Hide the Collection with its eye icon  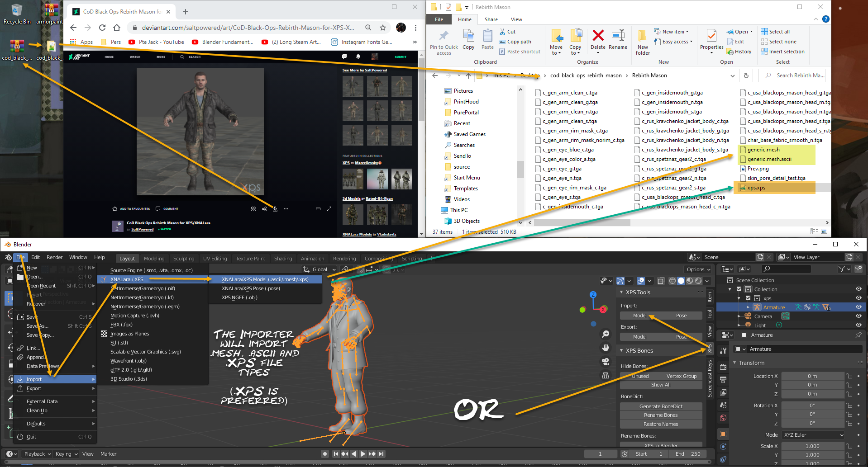(858, 289)
